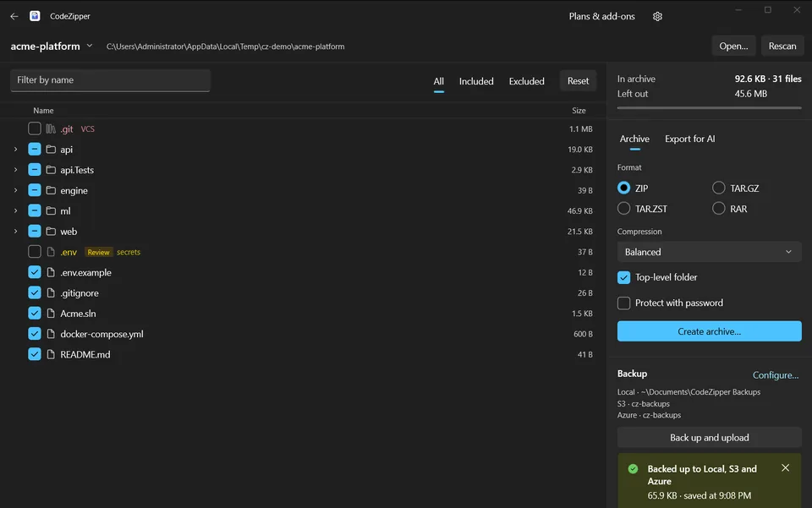The image size is (812, 508).
Task: Rescan the project folder
Action: point(782,46)
